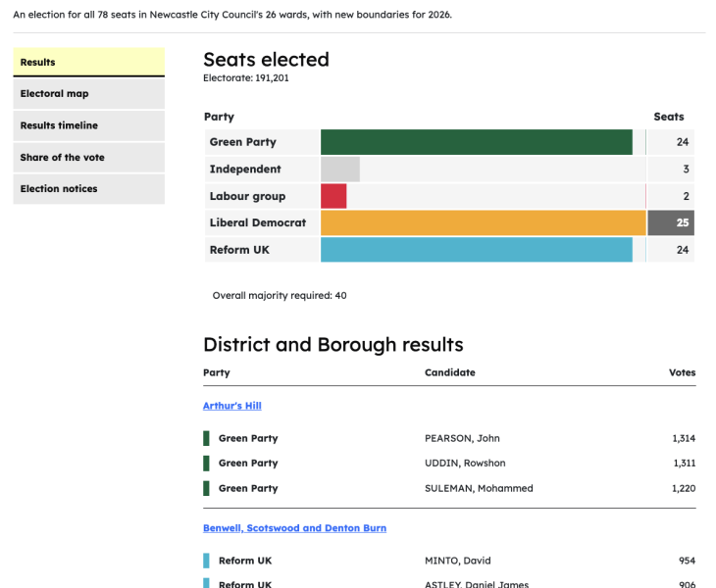716x588 pixels.
Task: Click the Votes column header
Action: (683, 372)
